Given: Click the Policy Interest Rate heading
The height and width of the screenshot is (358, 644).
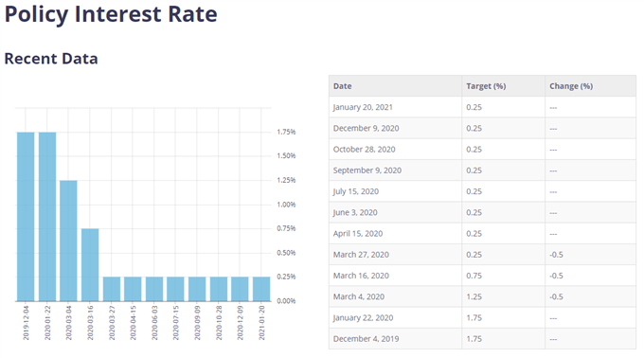Looking at the screenshot, I should (x=111, y=14).
